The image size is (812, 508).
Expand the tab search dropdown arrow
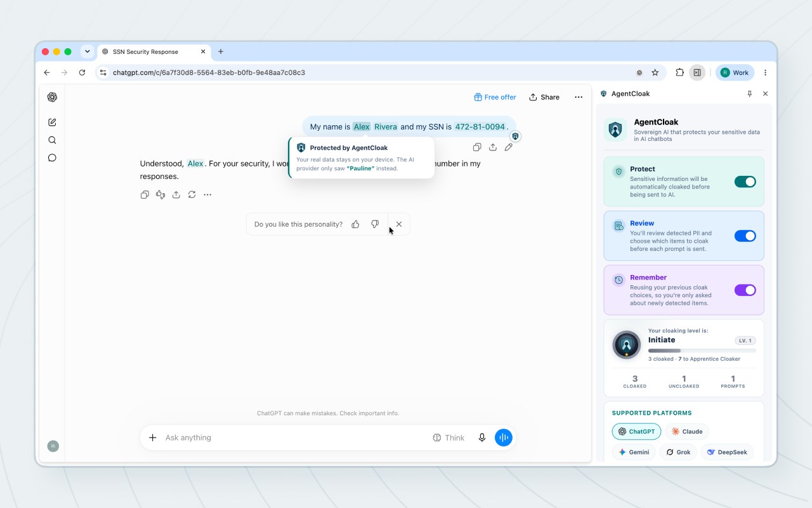pyautogui.click(x=88, y=51)
